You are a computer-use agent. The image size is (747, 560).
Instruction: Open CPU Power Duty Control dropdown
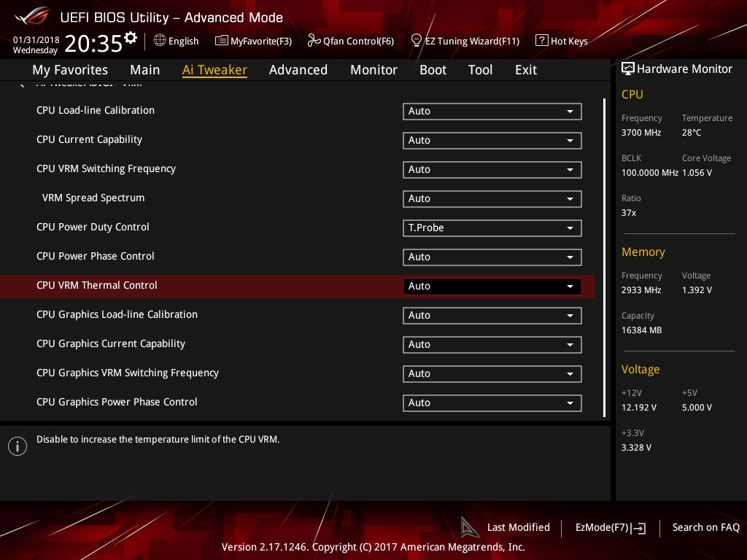coord(492,228)
